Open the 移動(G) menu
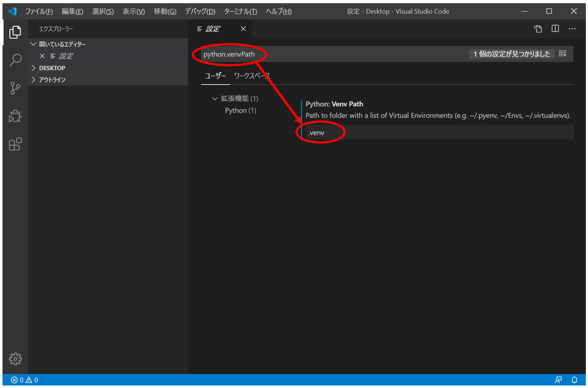The width and height of the screenshot is (588, 388). point(165,11)
